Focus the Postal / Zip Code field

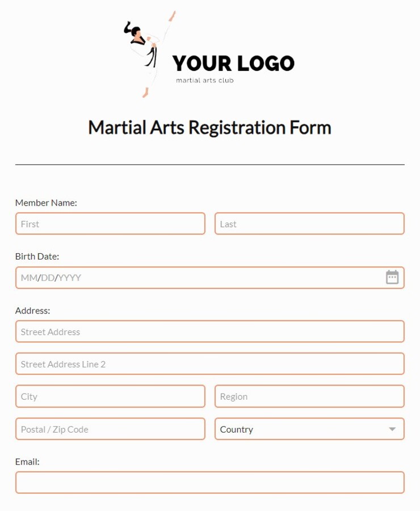[110, 429]
